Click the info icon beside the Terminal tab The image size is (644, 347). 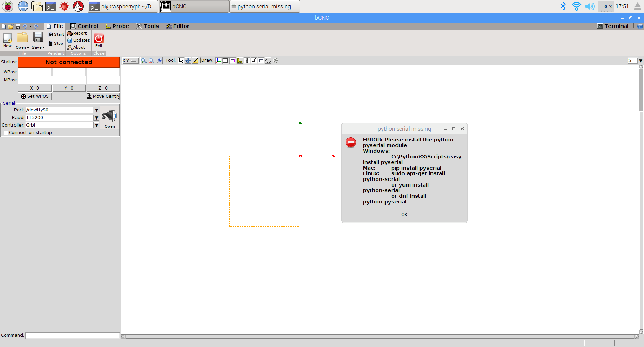[x=640, y=26]
